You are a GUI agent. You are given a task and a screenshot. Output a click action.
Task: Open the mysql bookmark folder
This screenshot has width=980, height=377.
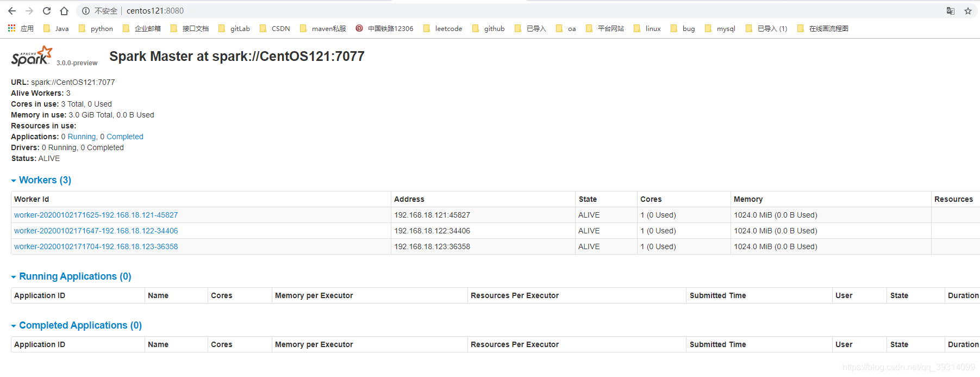coord(720,28)
